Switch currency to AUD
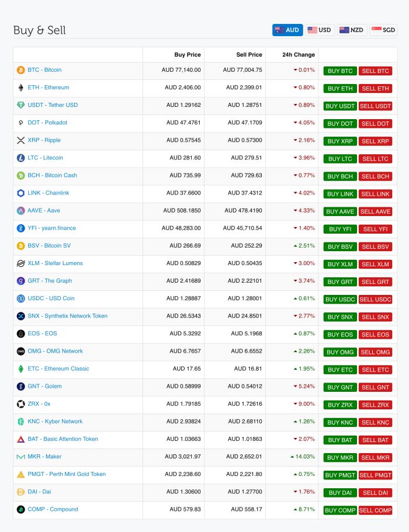Viewport: 409px width, 532px height. (x=287, y=30)
